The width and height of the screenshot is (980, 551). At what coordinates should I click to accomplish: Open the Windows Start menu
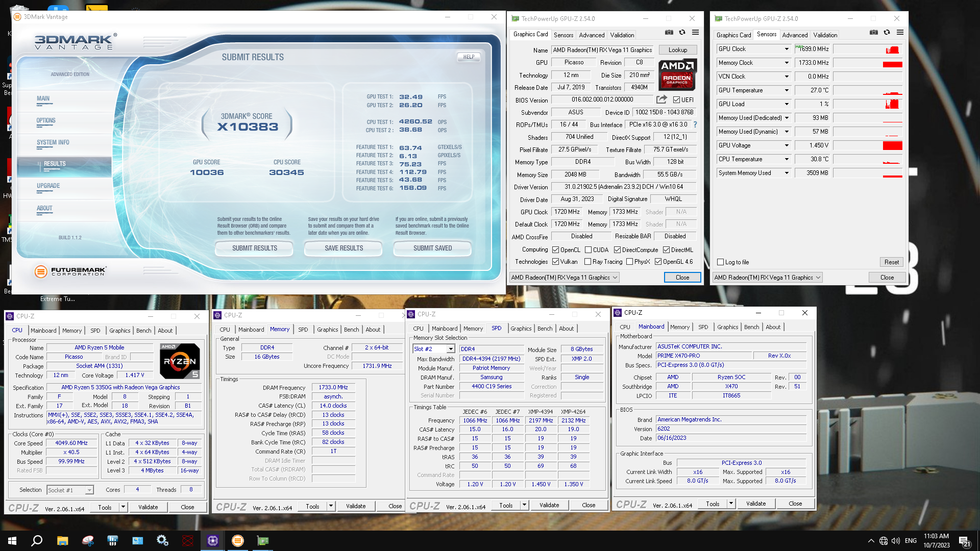(x=12, y=541)
